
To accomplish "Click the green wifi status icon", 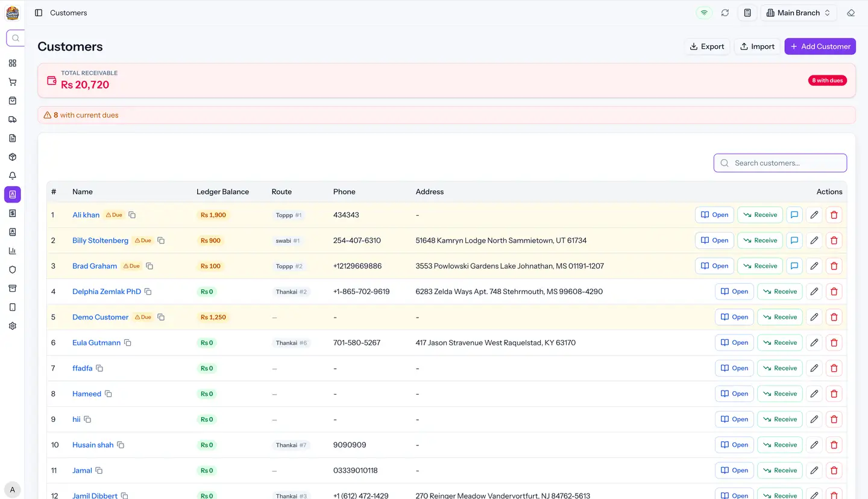I will (x=704, y=13).
